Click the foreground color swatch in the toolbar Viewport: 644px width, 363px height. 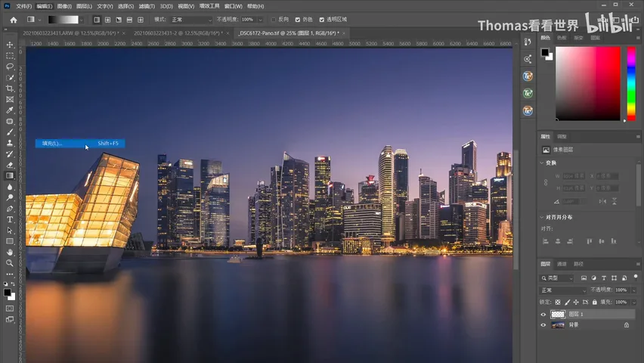(x=7, y=293)
